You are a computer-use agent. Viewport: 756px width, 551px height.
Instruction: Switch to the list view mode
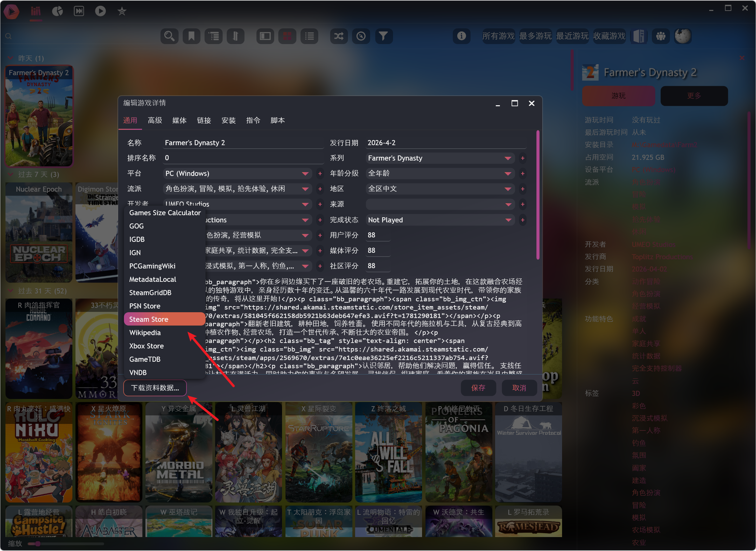click(x=309, y=36)
